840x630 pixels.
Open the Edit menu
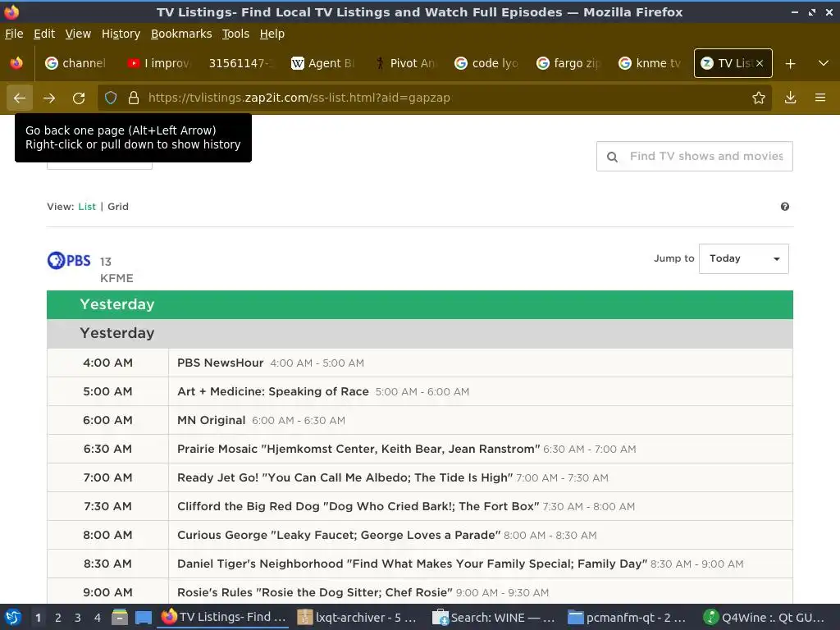pyautogui.click(x=44, y=34)
